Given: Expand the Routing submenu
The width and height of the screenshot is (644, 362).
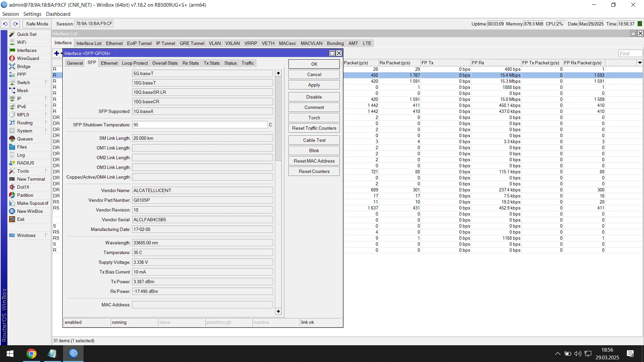Looking at the screenshot, I should pos(46,123).
